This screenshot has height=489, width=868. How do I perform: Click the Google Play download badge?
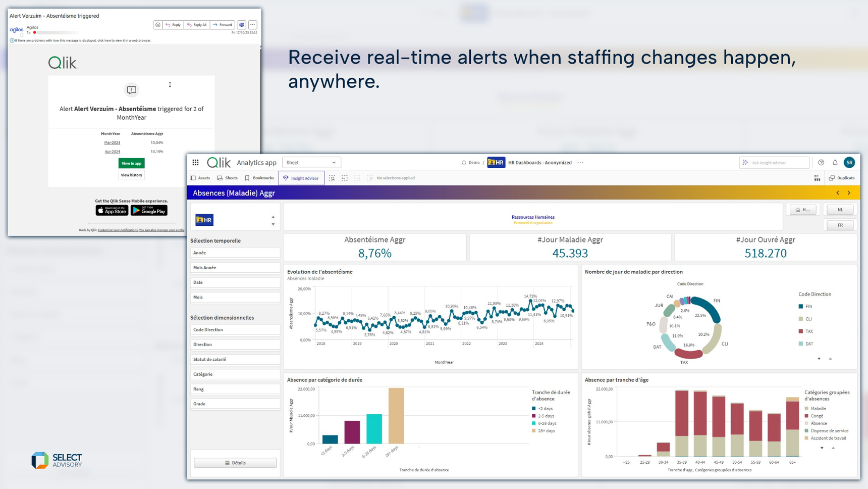click(x=149, y=210)
